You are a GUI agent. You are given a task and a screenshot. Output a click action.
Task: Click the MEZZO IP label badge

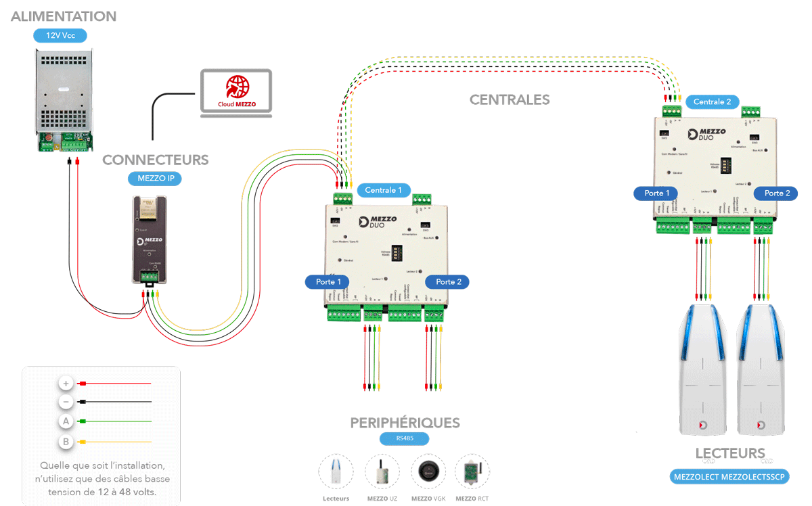coord(155,179)
